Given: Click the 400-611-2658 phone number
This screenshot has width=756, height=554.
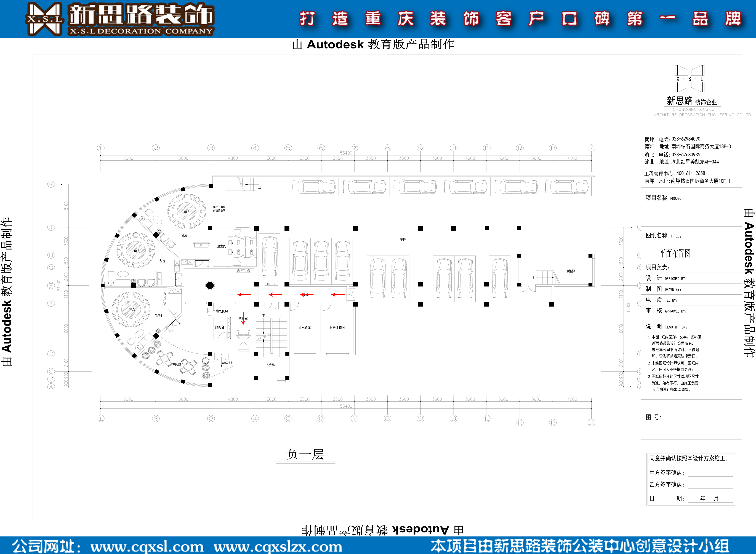Looking at the screenshot, I should 691,173.
